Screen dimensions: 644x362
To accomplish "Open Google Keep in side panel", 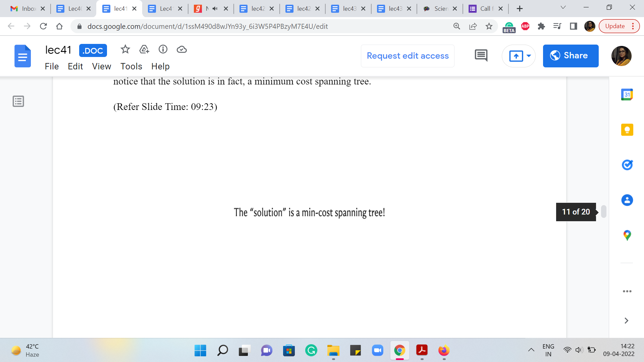I will [x=627, y=130].
